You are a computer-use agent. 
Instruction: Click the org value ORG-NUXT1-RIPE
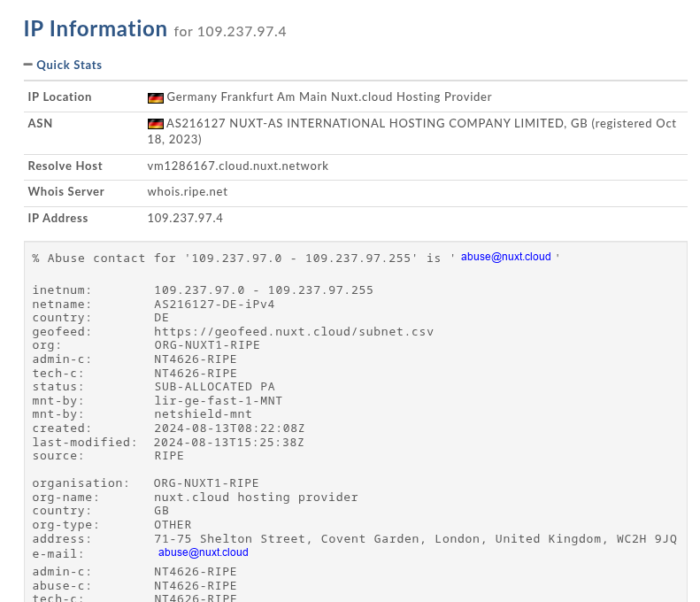(x=207, y=345)
